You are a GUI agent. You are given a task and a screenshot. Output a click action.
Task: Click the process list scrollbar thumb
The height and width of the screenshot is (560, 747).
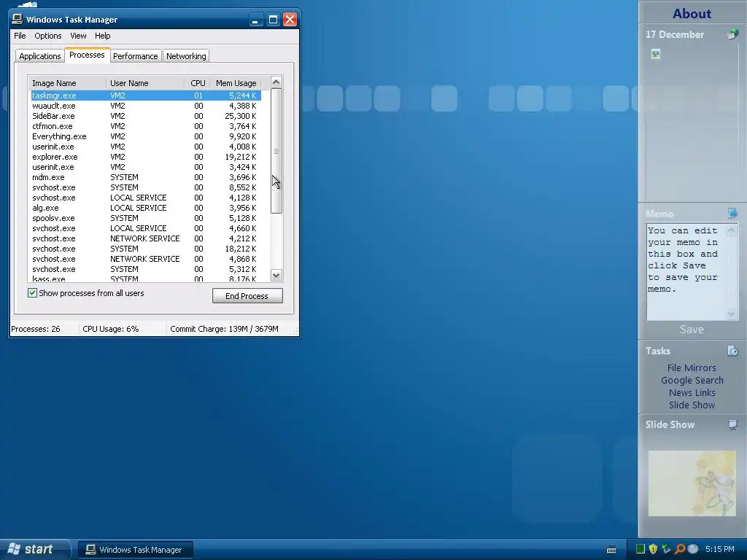[276, 151]
